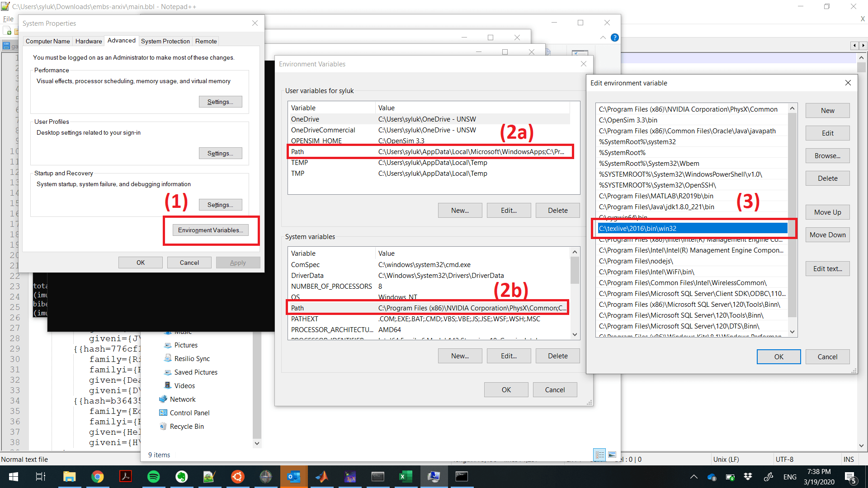868x488 pixels.
Task: Open Google Chrome from taskbar
Action: (98, 477)
